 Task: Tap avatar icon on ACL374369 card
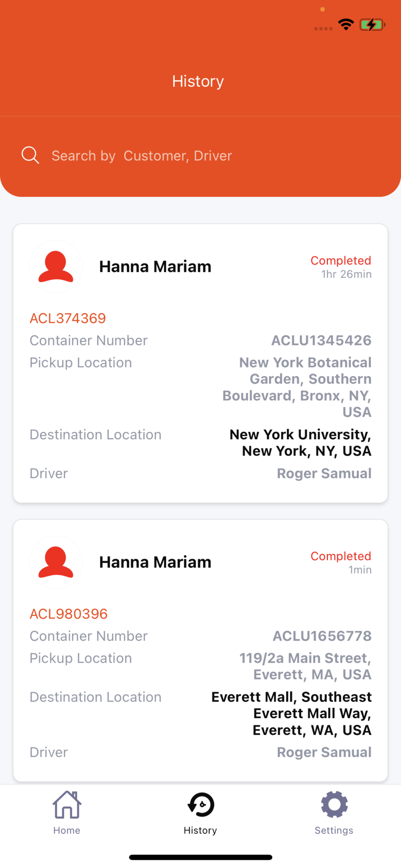pyautogui.click(x=56, y=266)
